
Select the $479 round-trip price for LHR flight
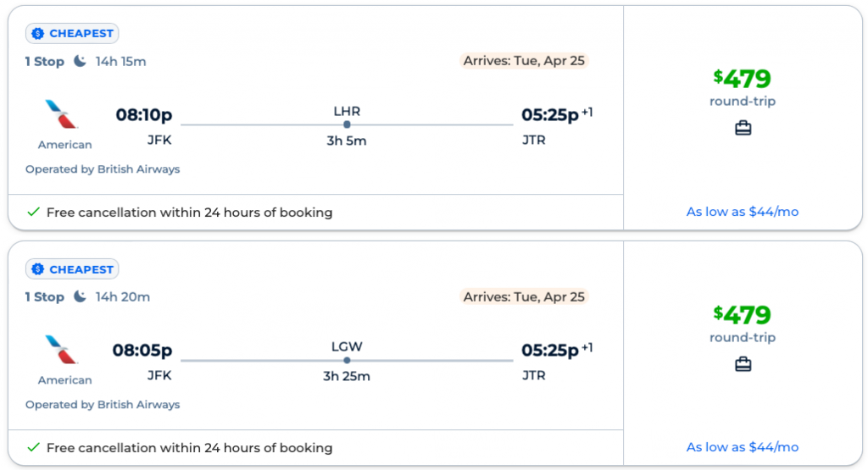point(743,80)
